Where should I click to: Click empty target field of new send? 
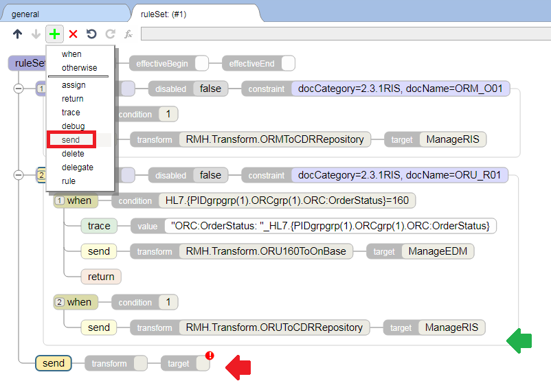(x=203, y=364)
